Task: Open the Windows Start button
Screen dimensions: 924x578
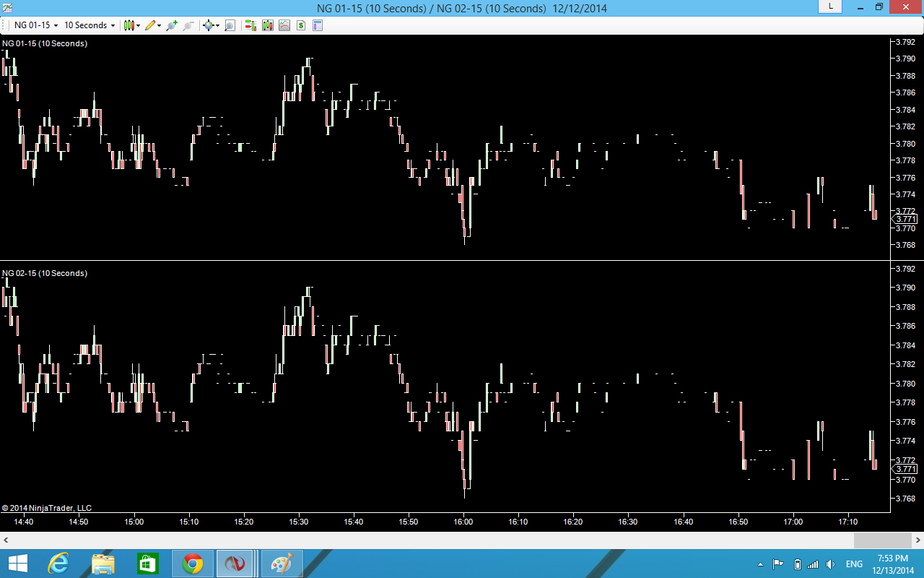Action: (x=17, y=564)
